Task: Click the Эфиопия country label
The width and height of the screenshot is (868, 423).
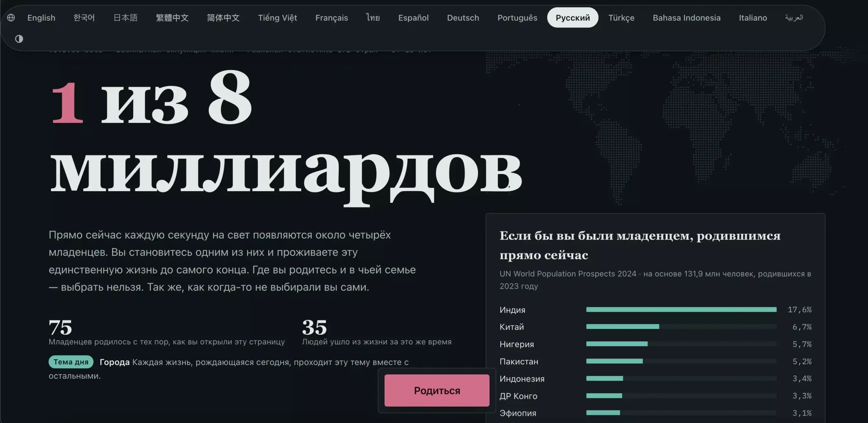Action: tap(518, 413)
